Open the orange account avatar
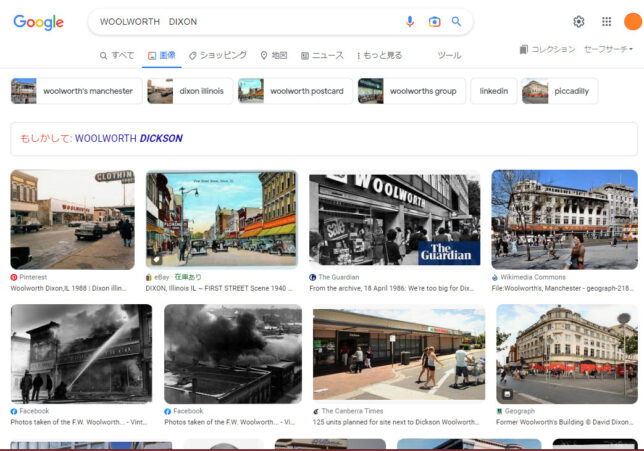The width and height of the screenshot is (644, 451). (x=633, y=21)
